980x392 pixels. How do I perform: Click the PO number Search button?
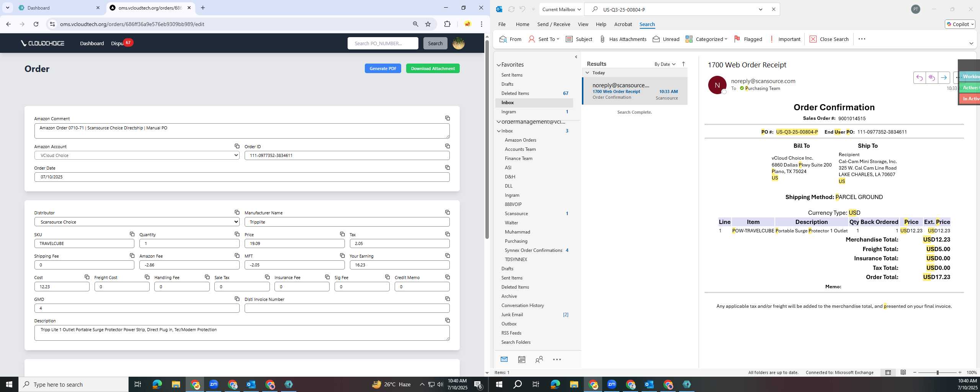(x=435, y=43)
